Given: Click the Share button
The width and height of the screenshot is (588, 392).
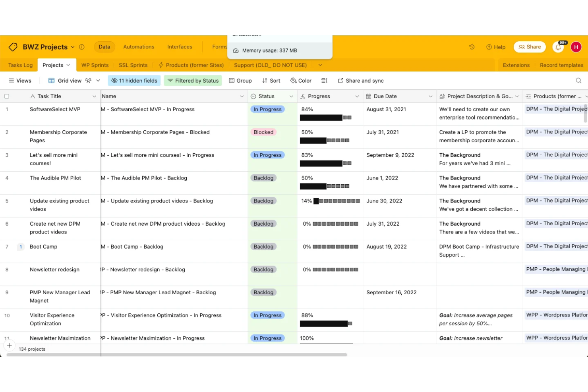Looking at the screenshot, I should (530, 47).
